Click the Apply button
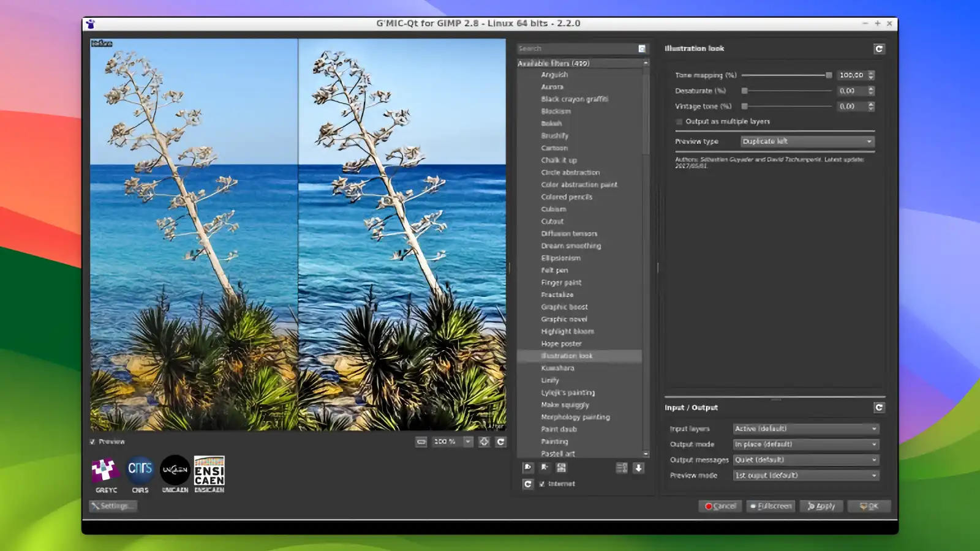 (821, 506)
